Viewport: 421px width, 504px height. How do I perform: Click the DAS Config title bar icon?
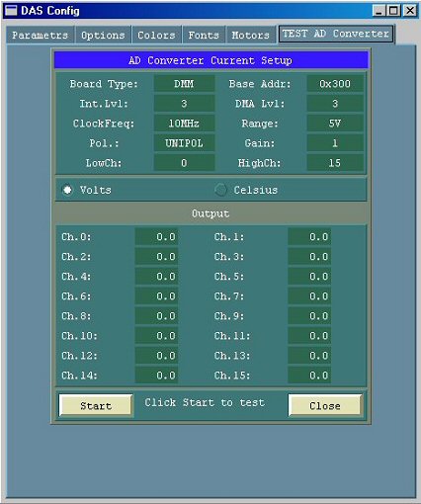(x=11, y=11)
